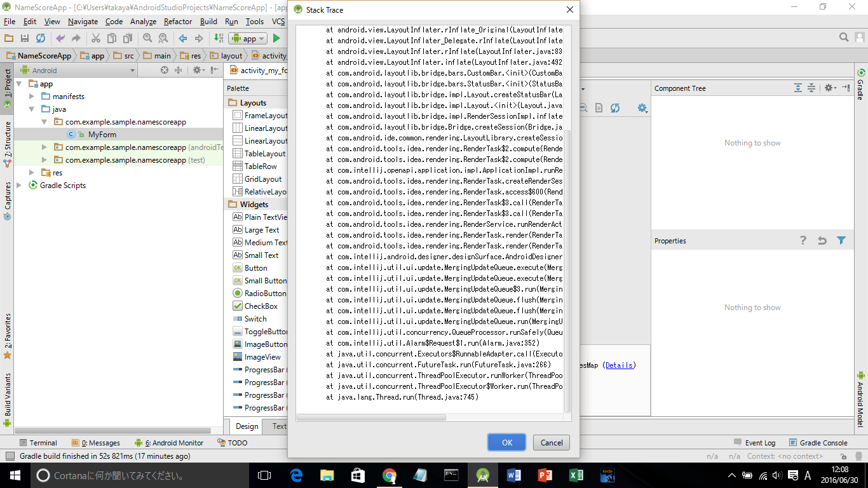Viewport: 868px width, 488px height.
Task: Open the blue Details link
Action: (619, 365)
